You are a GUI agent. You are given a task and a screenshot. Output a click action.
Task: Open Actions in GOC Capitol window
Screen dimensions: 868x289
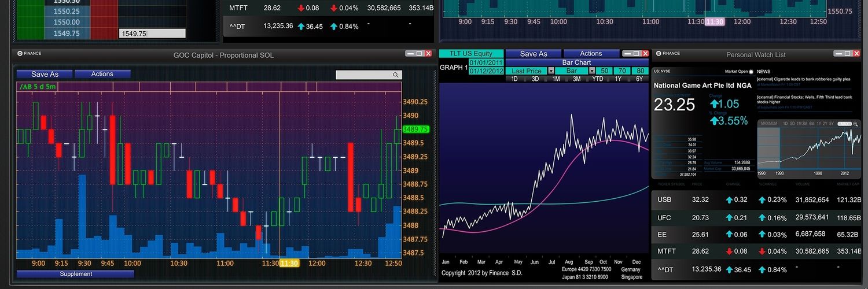[x=102, y=74]
